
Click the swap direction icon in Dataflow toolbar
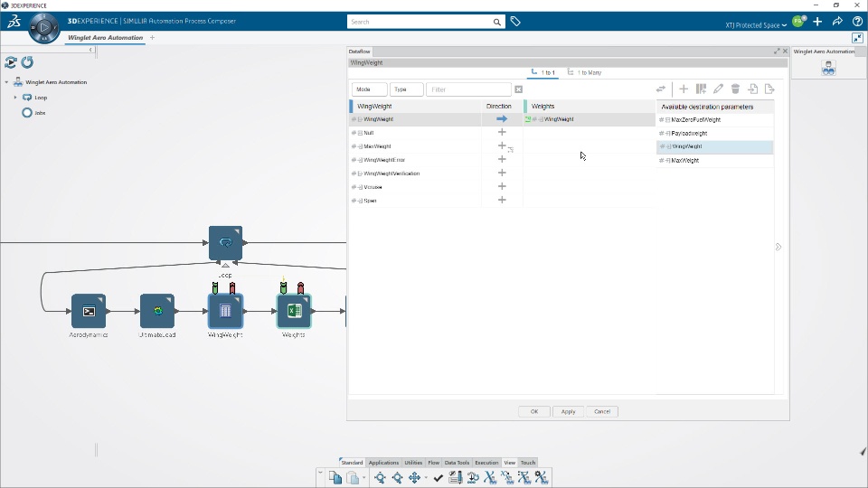tap(661, 89)
